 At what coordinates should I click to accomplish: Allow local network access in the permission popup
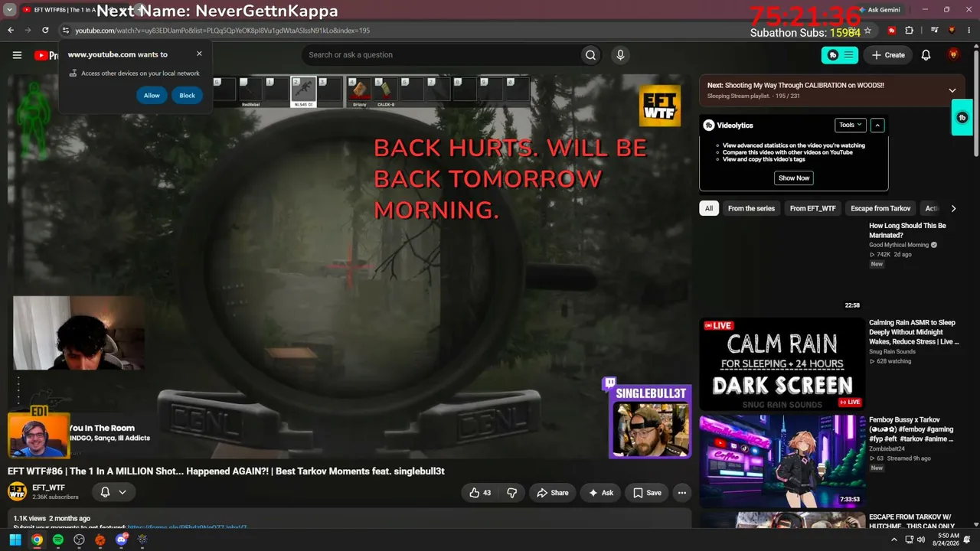[x=152, y=96]
